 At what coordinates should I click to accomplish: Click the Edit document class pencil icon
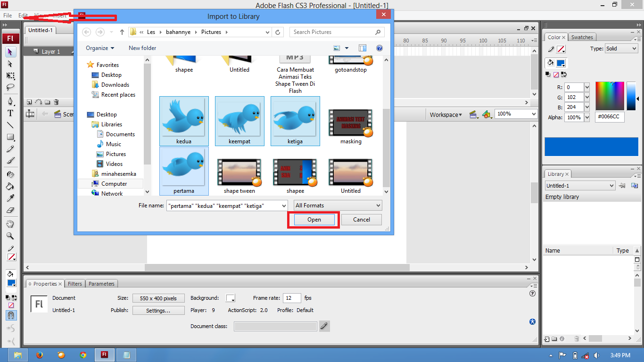(324, 326)
